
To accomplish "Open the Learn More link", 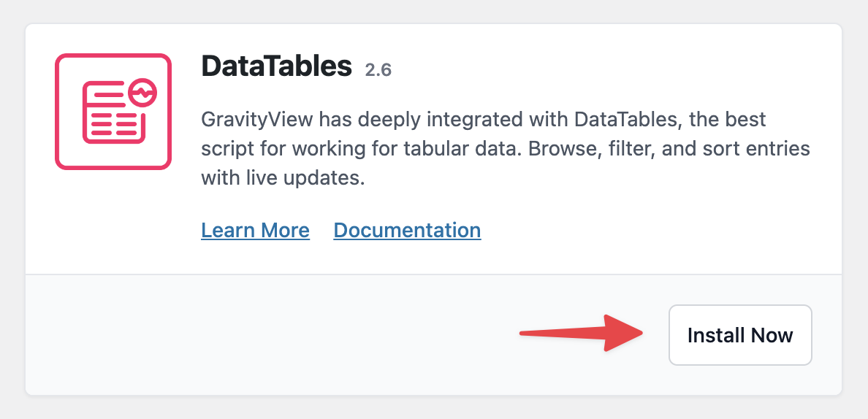I will point(255,231).
